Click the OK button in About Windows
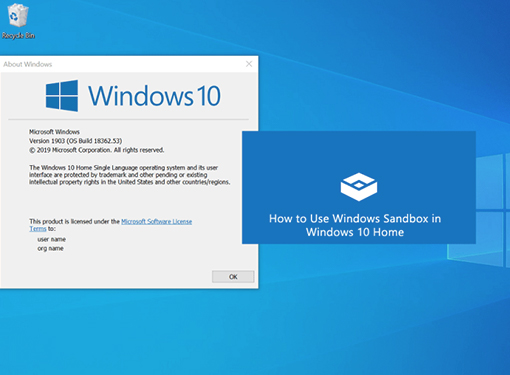Viewport: 510px width, 375px height. [233, 276]
